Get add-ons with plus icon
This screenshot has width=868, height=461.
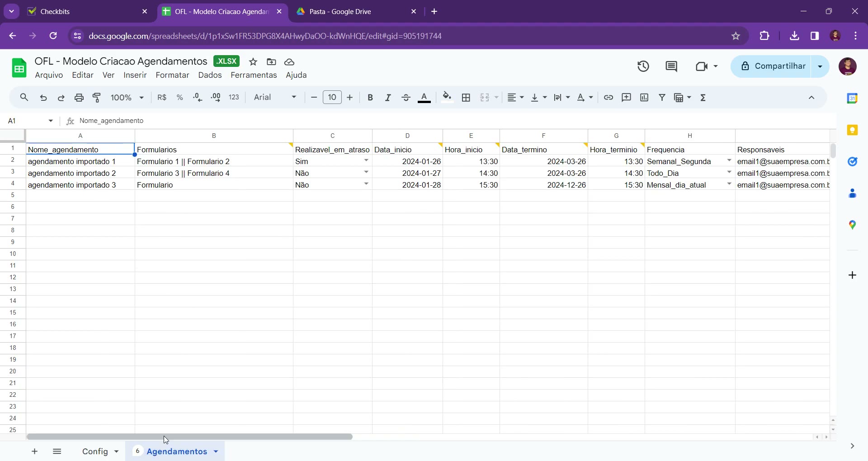852,275
